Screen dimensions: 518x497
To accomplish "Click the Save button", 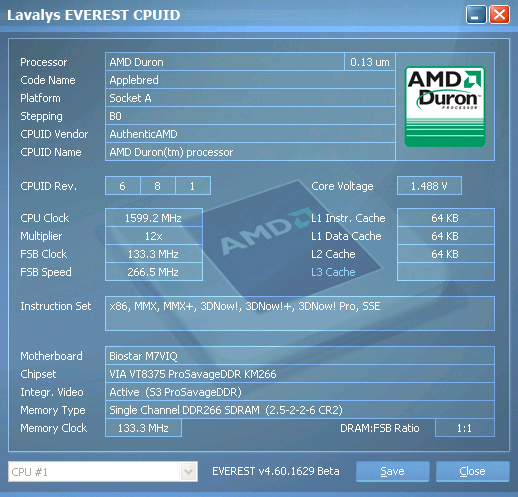I will (392, 471).
